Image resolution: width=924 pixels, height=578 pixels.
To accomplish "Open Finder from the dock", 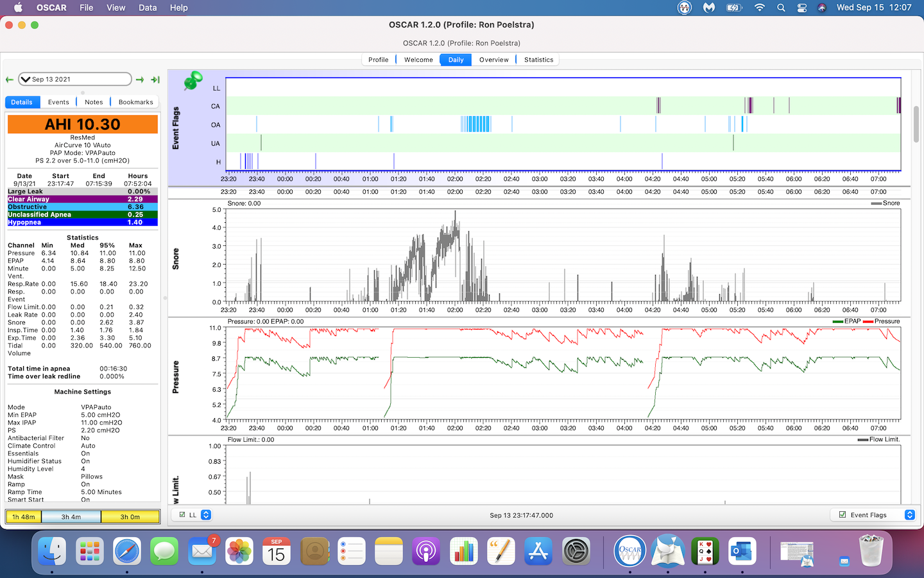I will (x=52, y=551).
